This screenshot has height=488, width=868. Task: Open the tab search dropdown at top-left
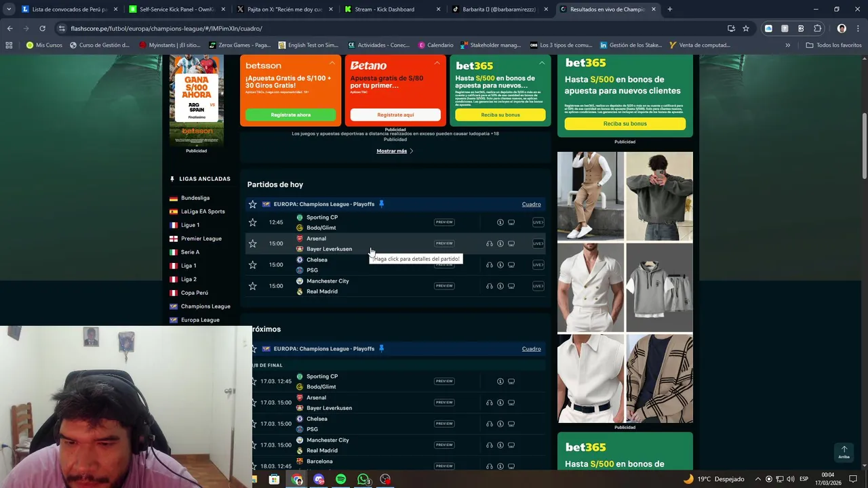[x=8, y=9]
